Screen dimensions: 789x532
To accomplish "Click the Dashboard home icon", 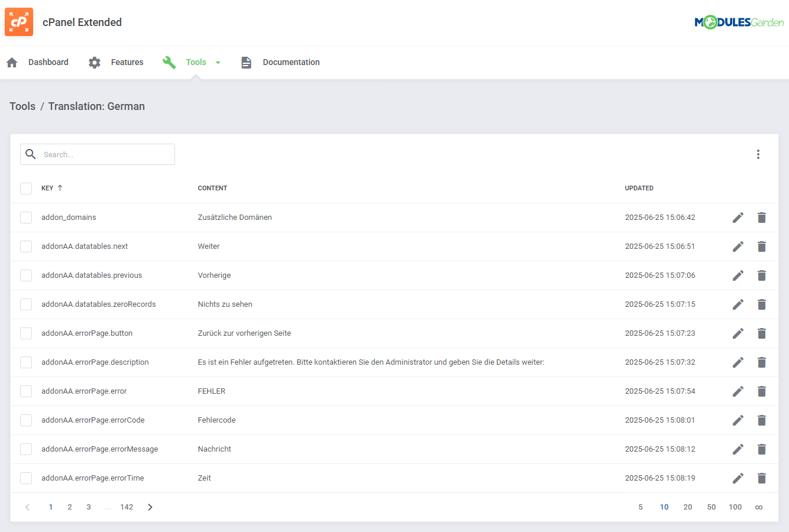I will pyautogui.click(x=12, y=62).
